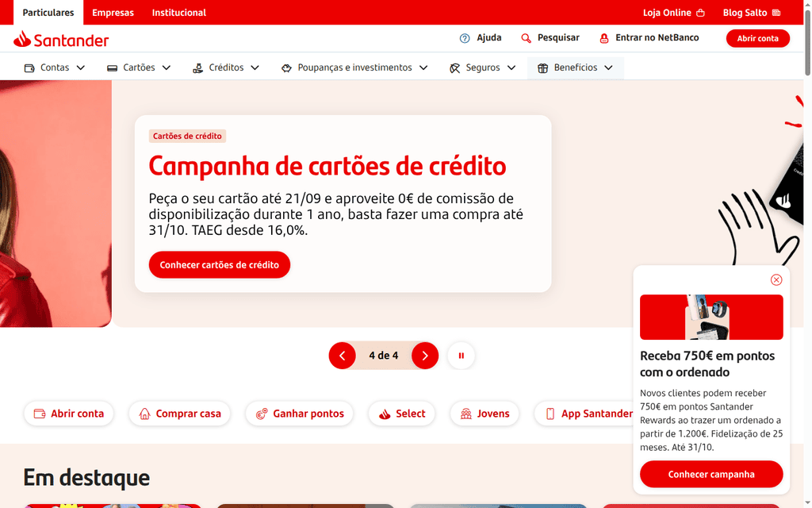
Task: Switch to the Particulares tab
Action: pos(48,13)
